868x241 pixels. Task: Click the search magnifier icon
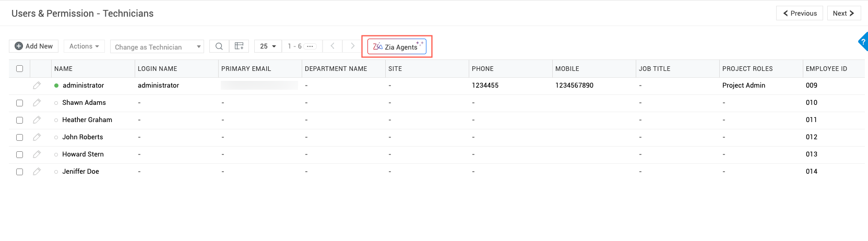point(219,46)
